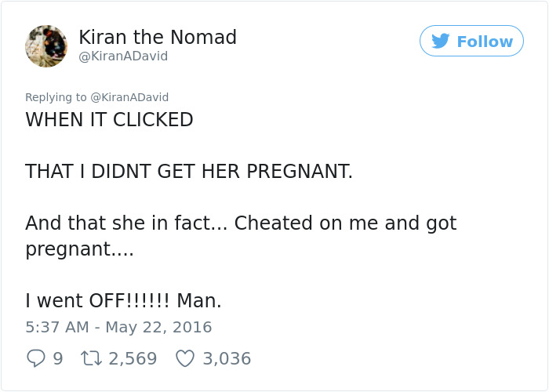Click the reply count number 9
Image resolution: width=549 pixels, height=392 pixels.
(57, 358)
